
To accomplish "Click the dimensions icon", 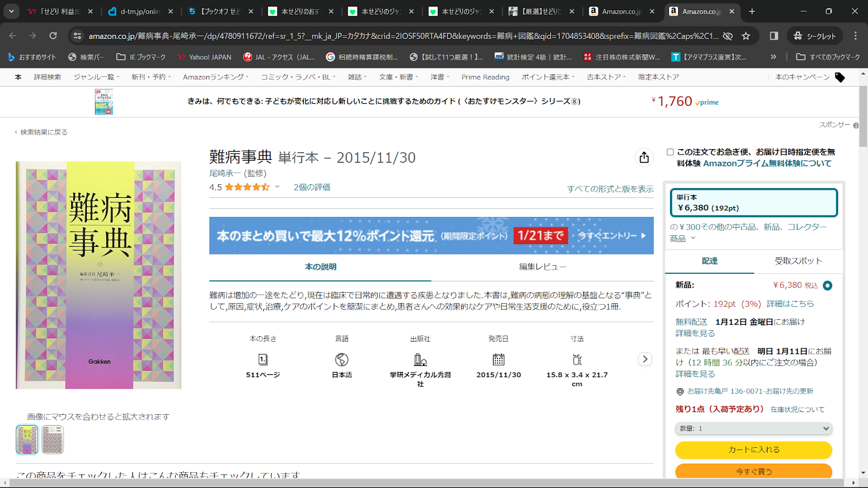I will (x=577, y=359).
